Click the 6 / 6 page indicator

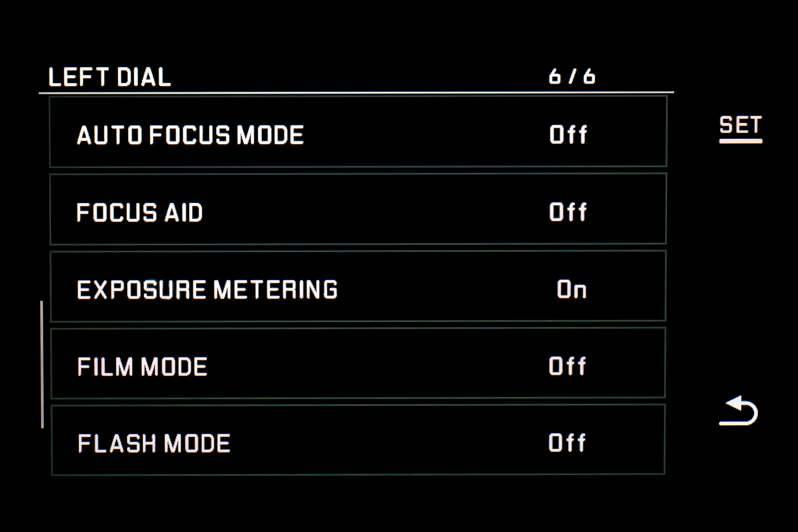point(572,77)
